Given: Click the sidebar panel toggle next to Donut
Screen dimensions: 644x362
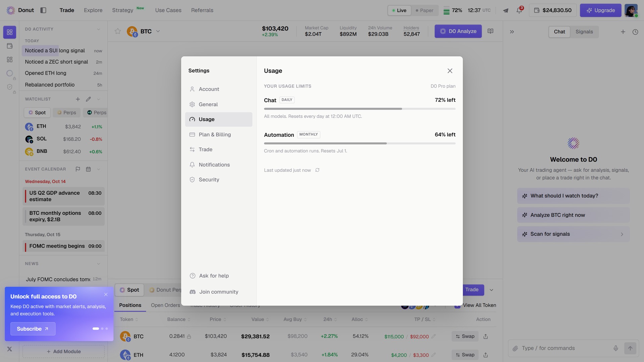Looking at the screenshot, I should [43, 10].
